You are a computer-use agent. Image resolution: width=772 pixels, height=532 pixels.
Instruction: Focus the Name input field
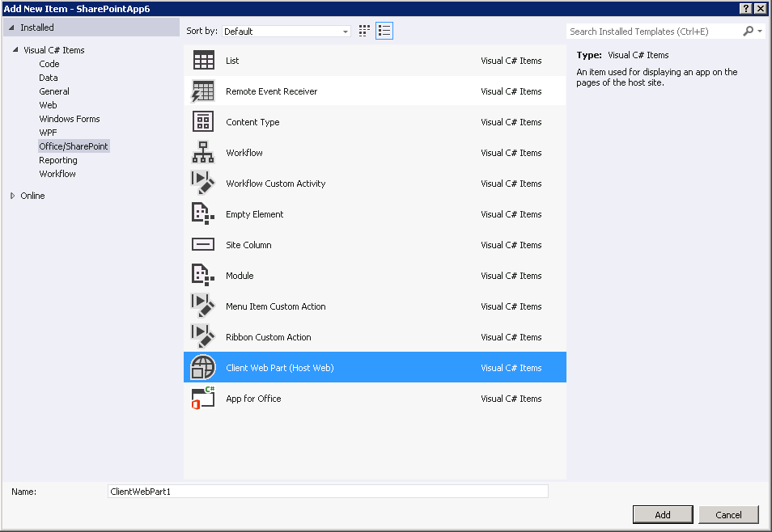point(328,491)
